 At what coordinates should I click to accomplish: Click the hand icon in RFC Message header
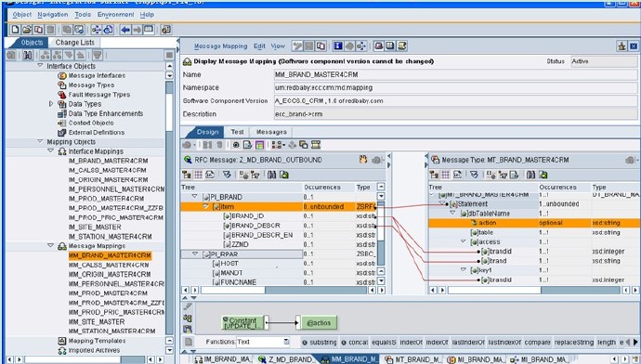tap(362, 160)
